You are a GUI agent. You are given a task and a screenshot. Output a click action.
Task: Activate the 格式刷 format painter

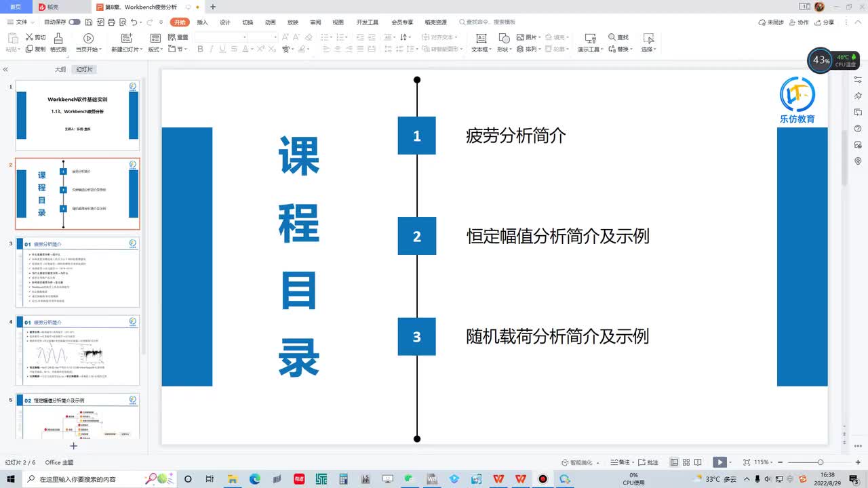[x=58, y=43]
